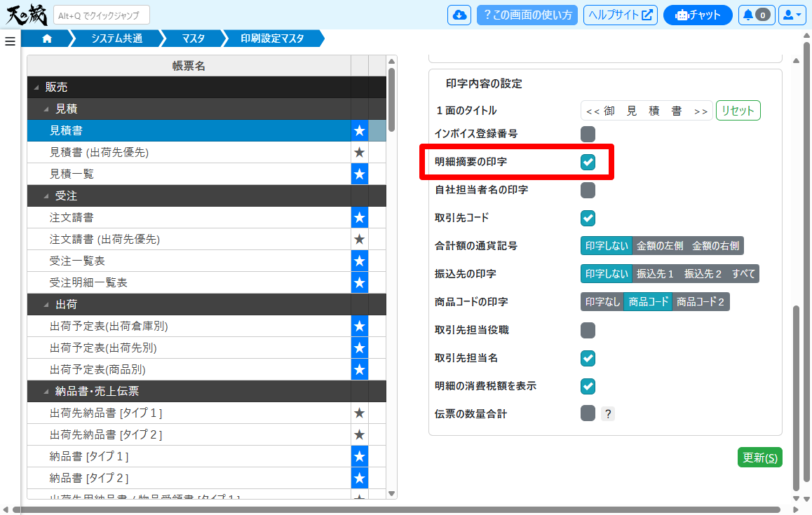Click the home breadcrumb icon

click(47, 39)
